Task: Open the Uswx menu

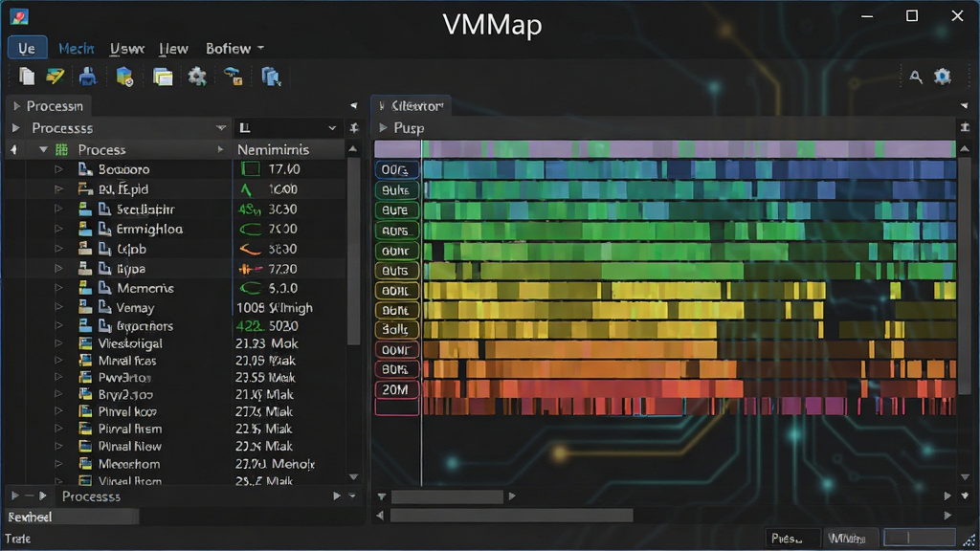Action: [127, 48]
